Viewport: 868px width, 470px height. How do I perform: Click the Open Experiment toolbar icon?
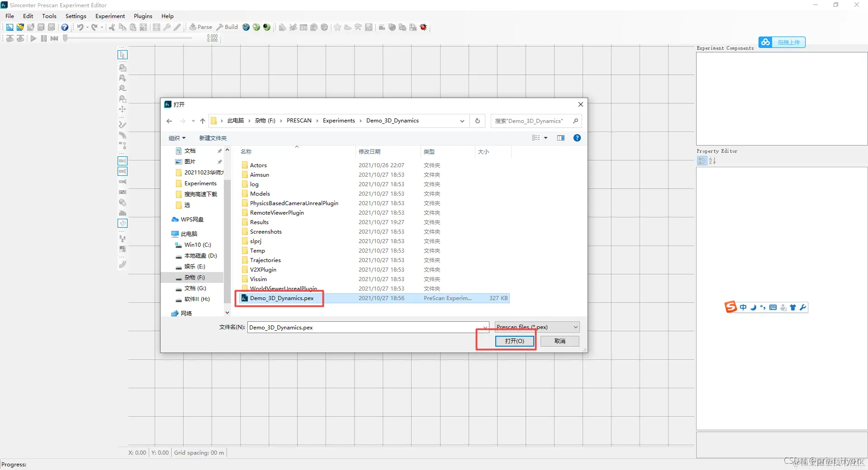(x=20, y=27)
